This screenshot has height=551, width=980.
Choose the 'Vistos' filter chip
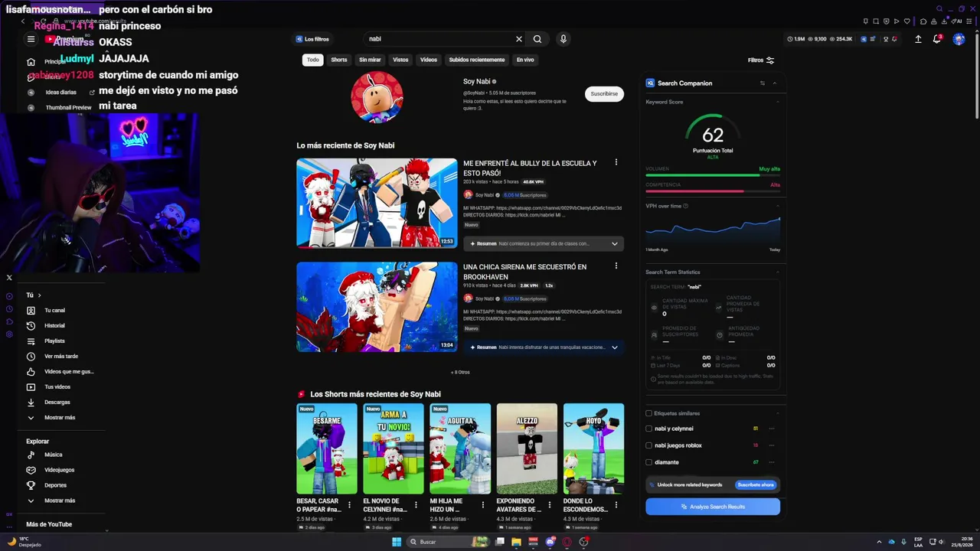coord(400,60)
